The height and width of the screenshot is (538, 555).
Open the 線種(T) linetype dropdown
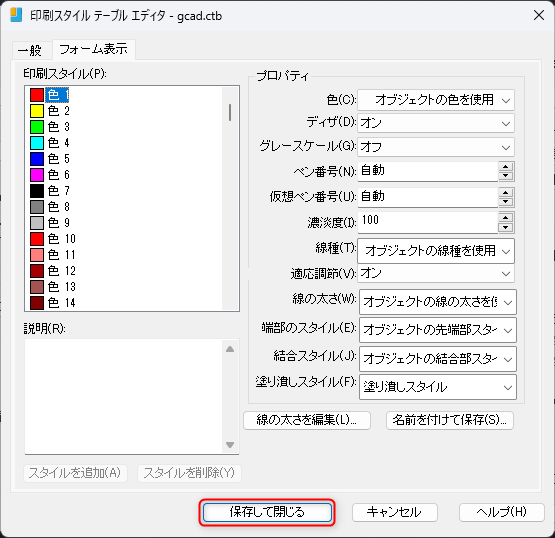tap(436, 251)
